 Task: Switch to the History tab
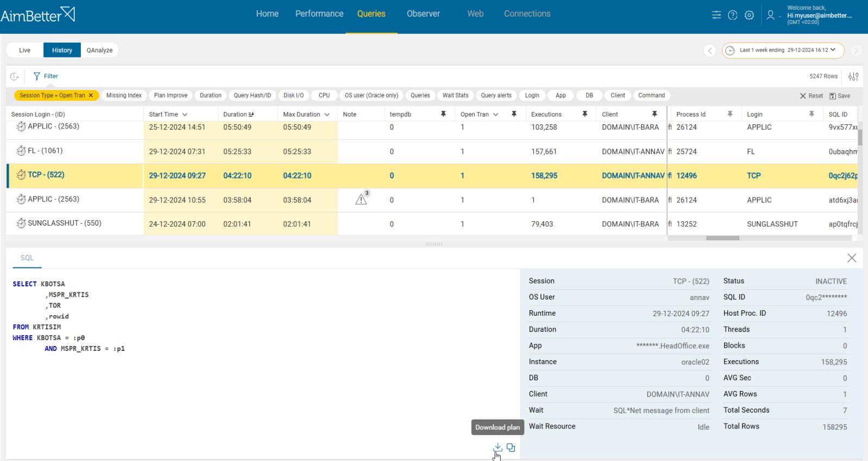coord(62,50)
